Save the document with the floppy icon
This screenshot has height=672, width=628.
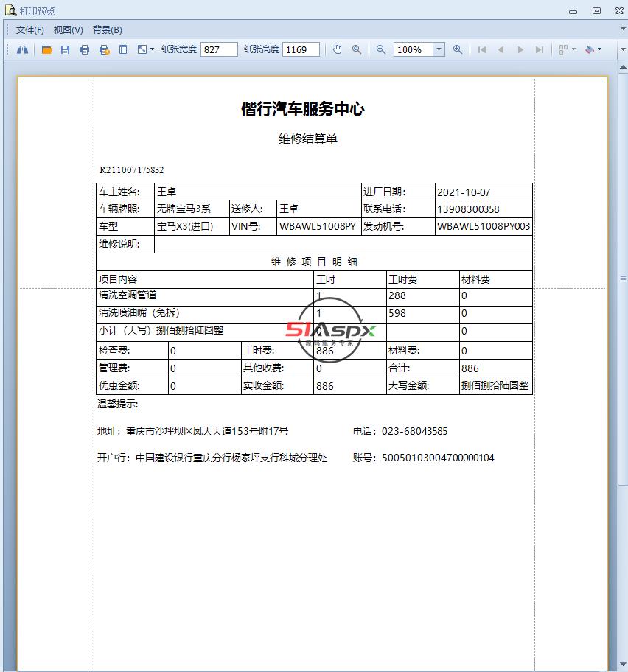pyautogui.click(x=65, y=49)
